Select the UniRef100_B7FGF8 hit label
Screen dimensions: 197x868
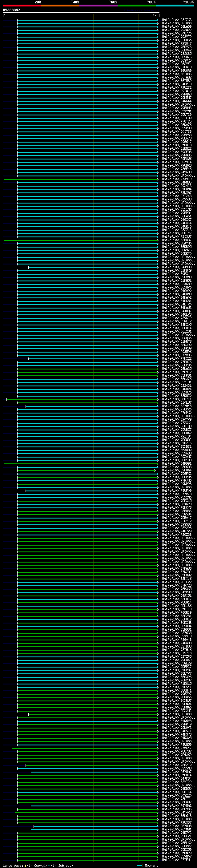176,67
